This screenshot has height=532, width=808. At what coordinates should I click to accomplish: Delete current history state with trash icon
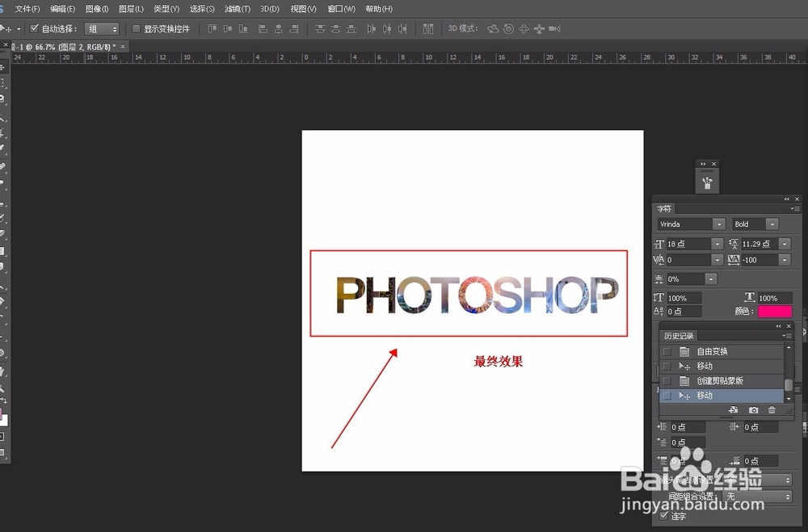[x=772, y=410]
